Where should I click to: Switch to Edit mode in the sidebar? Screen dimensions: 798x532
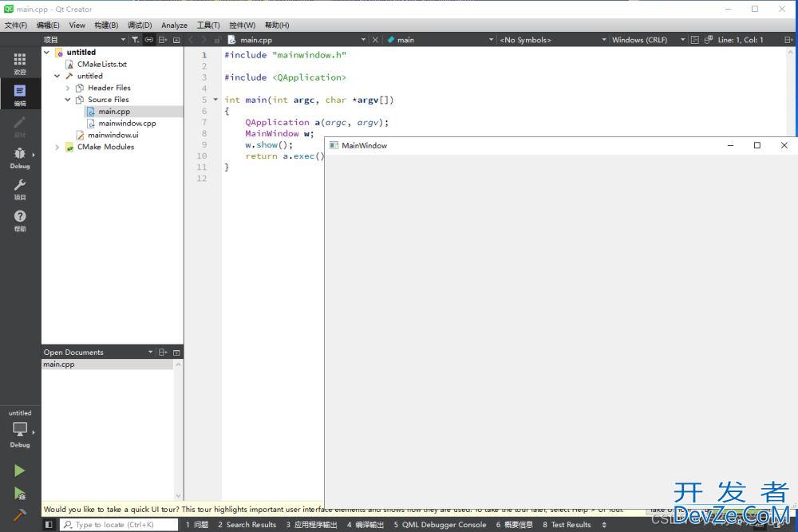coord(20,95)
